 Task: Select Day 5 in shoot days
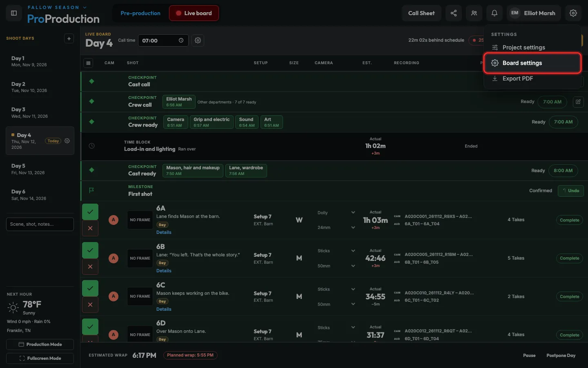tap(40, 169)
